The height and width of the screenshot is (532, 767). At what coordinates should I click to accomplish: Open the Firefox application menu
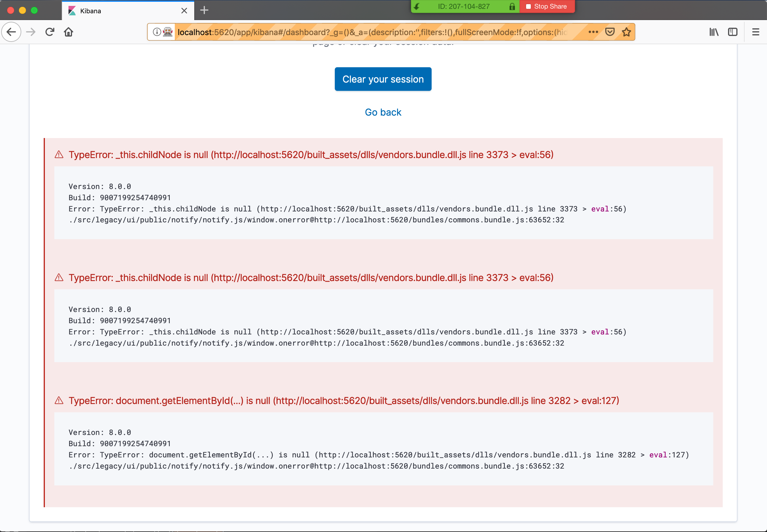pos(756,32)
